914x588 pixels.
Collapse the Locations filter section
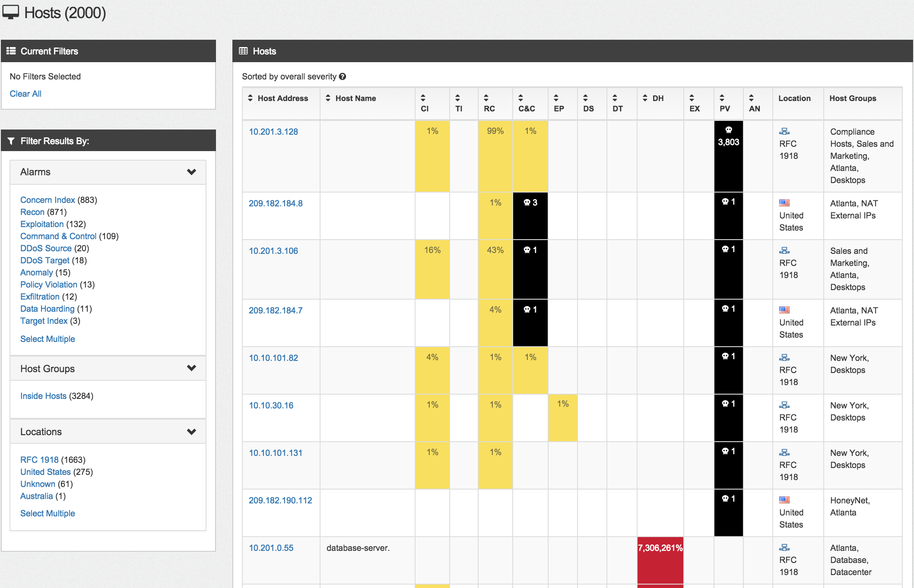(x=191, y=432)
